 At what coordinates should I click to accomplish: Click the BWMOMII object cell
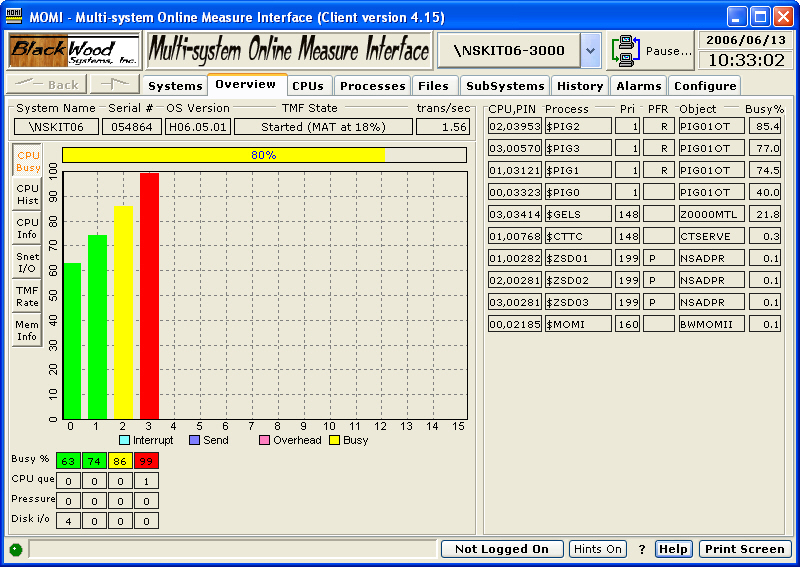(711, 324)
